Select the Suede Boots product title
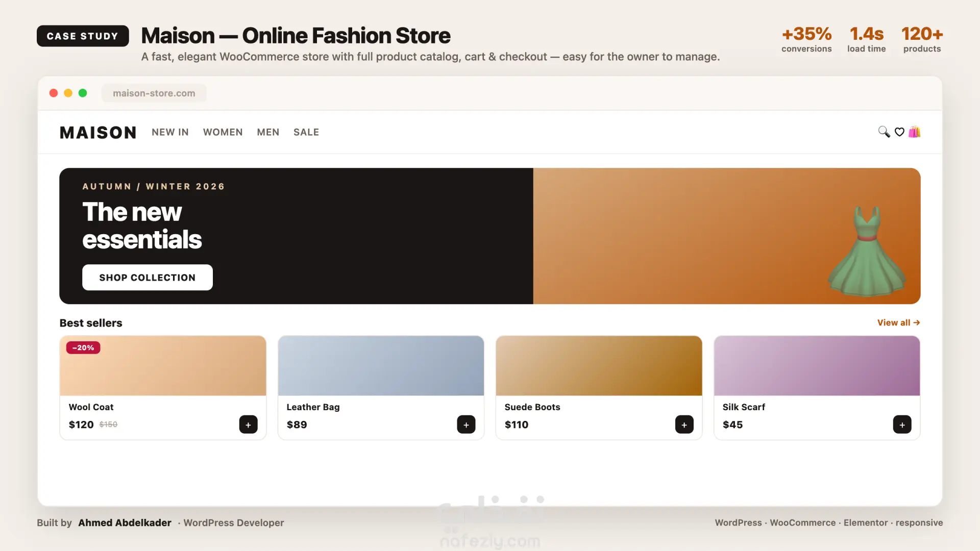Image resolution: width=980 pixels, height=551 pixels. click(x=532, y=407)
